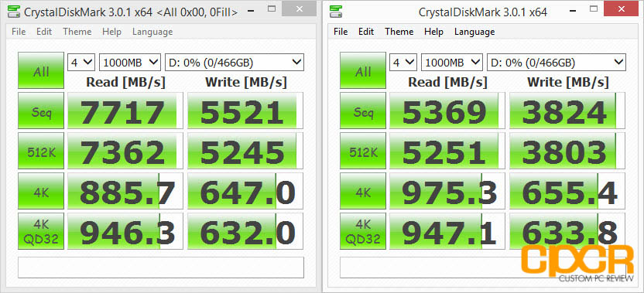644x293 pixels.
Task: Open Help menu in left 0Fill window
Action: 111,32
